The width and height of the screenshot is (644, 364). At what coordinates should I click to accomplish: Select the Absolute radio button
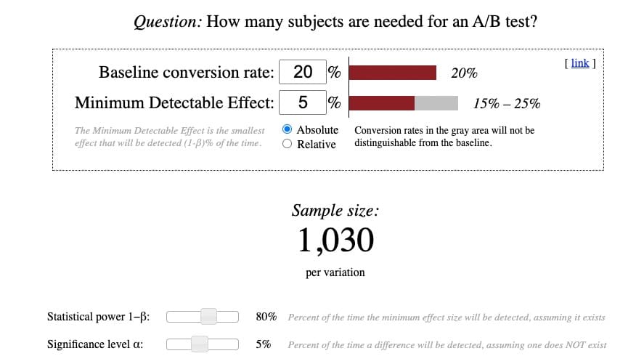[287, 129]
